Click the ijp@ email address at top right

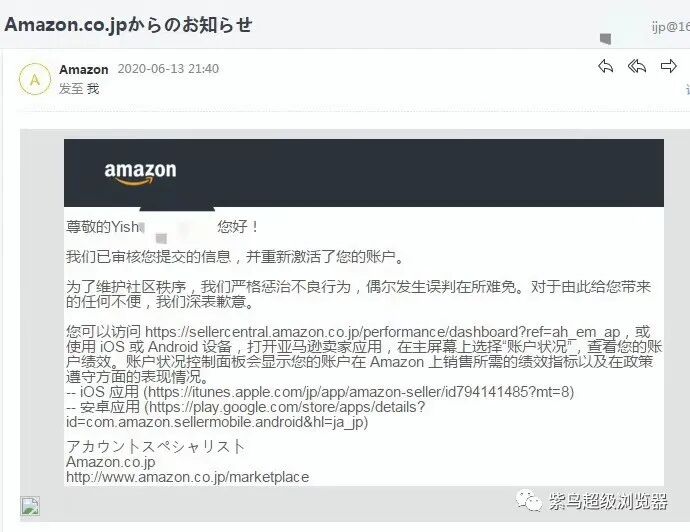pyautogui.click(x=671, y=27)
